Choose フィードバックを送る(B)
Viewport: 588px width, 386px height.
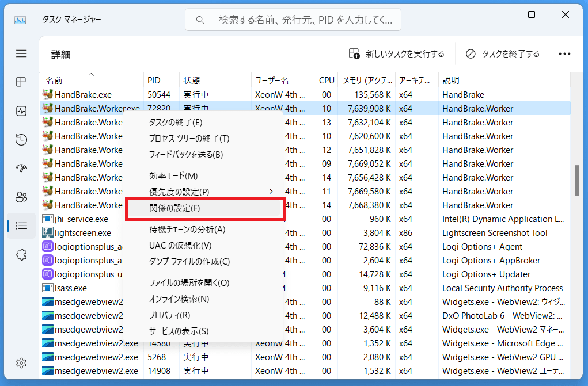tap(203, 154)
